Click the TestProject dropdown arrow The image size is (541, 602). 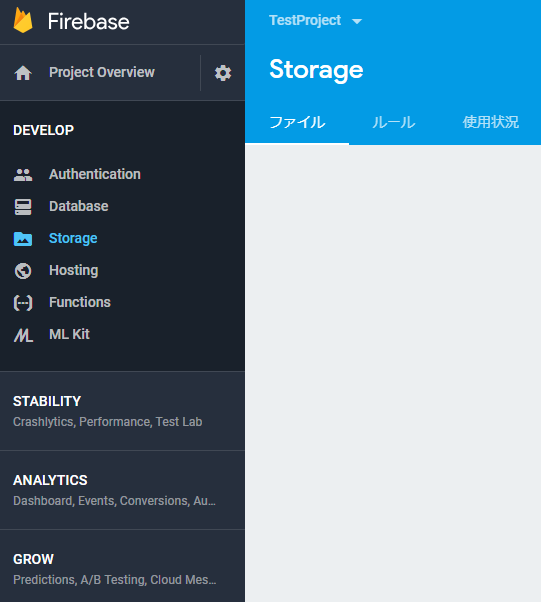click(357, 22)
